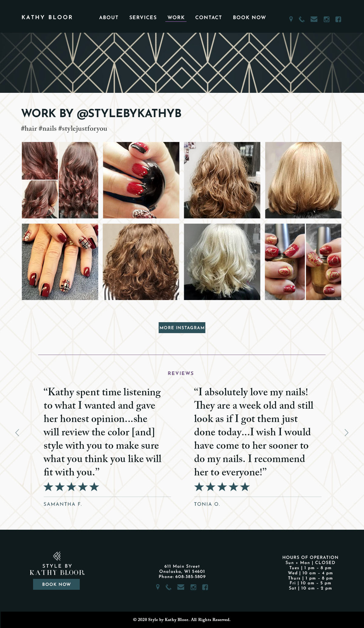Viewport: 364px width, 628px height.
Task: Click the footer phone icon
Action: coord(168,587)
